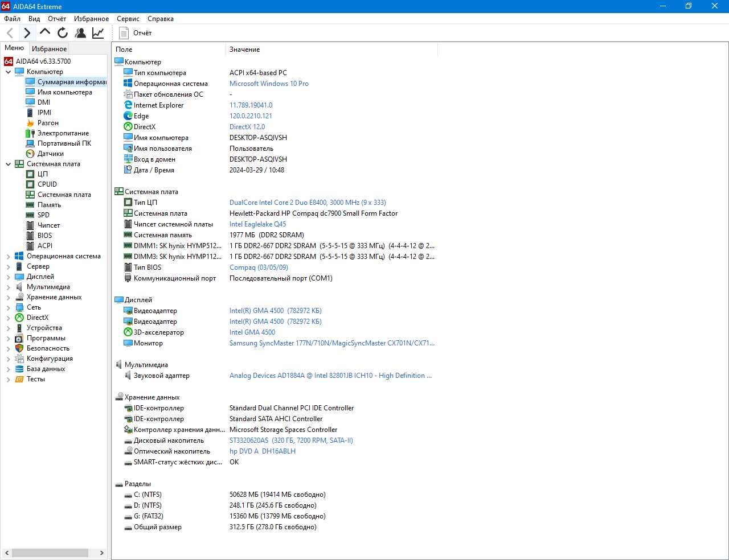Image resolution: width=729 pixels, height=560 pixels.
Task: Select the SPD tree icon
Action: 30,215
